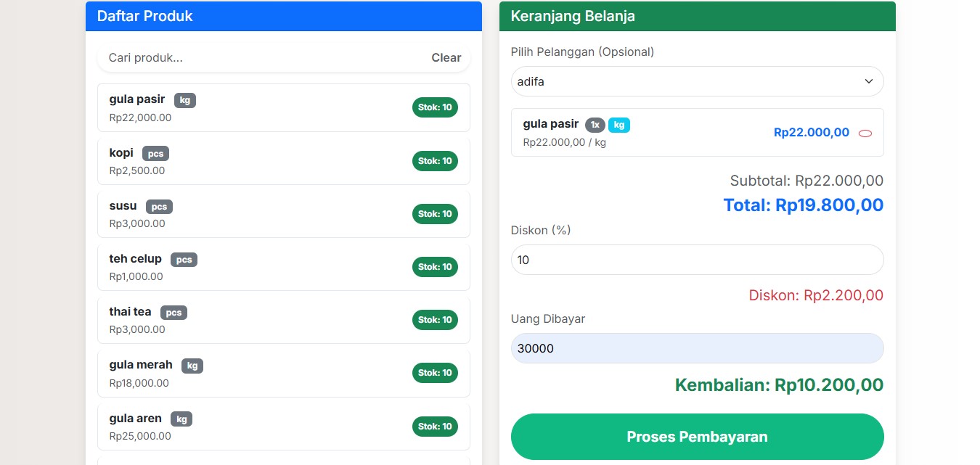Click the kg unit badge in the cart item
Viewport: 980px width, 465px height.
point(619,125)
